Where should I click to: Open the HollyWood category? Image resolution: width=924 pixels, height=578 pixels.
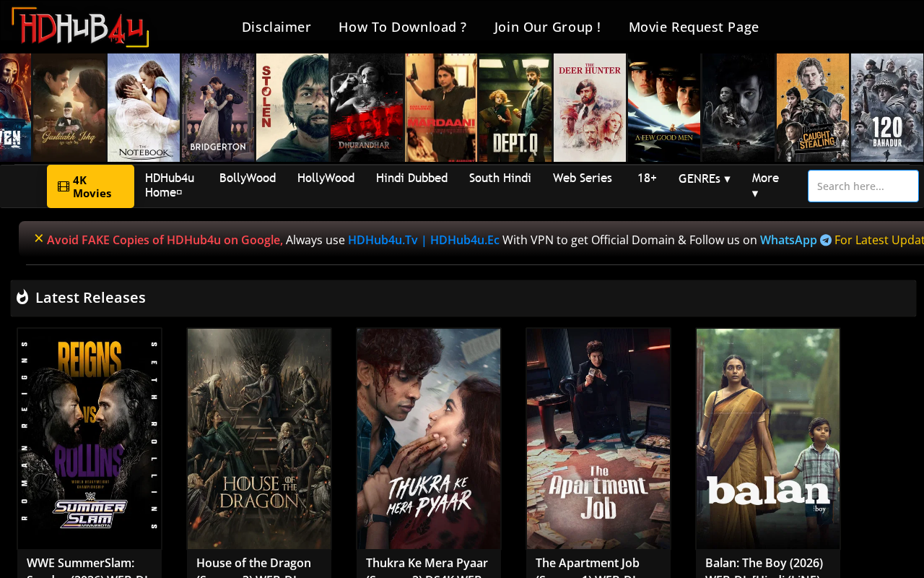(326, 178)
